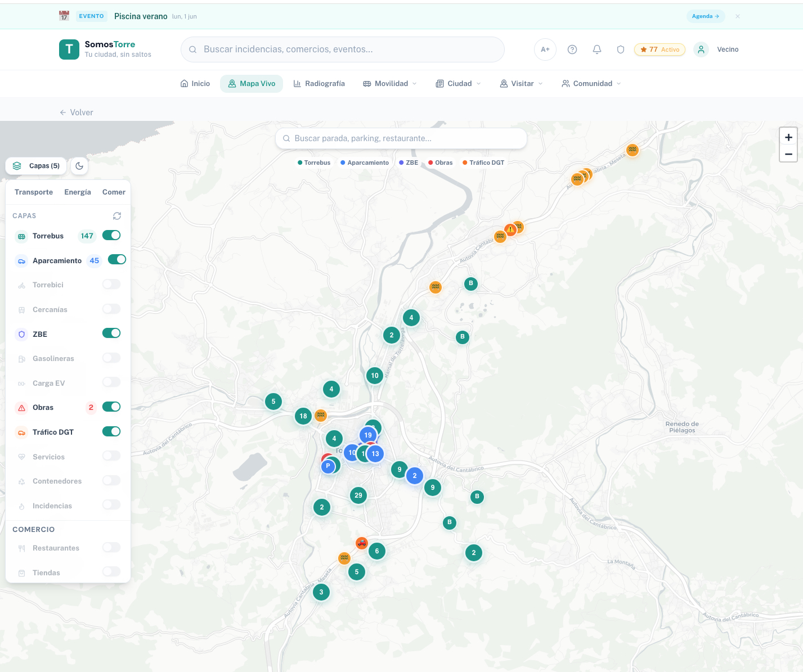803x672 pixels.
Task: Click the shield icon in header
Action: point(621,49)
